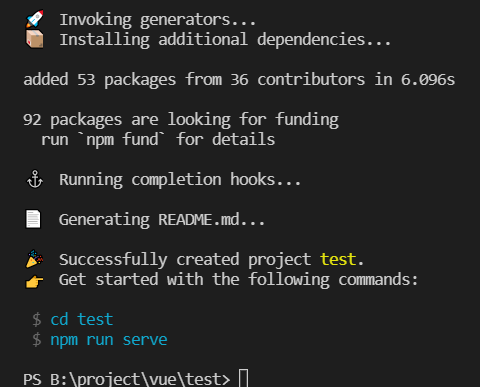The width and height of the screenshot is (480, 387).
Task: Click the dollar sign before npm run serve
Action: (37, 339)
